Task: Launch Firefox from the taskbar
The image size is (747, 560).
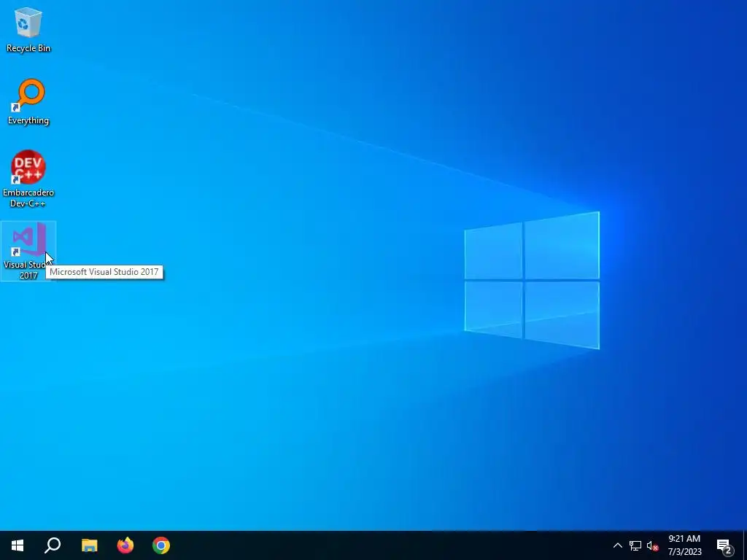Action: (x=125, y=545)
